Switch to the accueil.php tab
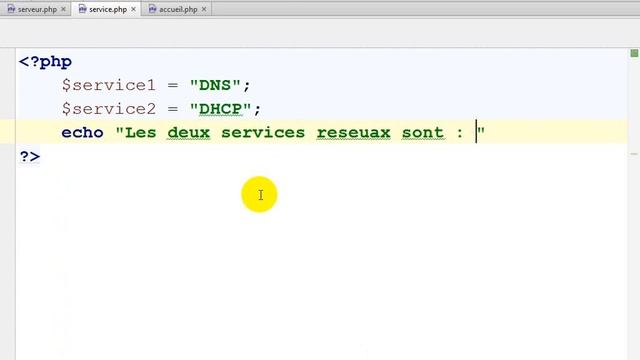This screenshot has width=640, height=360. pyautogui.click(x=178, y=9)
